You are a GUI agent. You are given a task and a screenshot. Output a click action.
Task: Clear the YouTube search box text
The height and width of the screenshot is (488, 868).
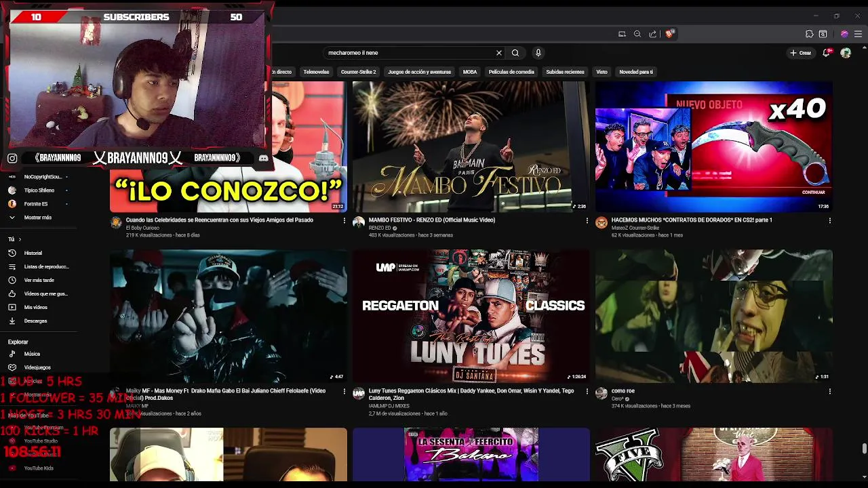click(x=499, y=53)
